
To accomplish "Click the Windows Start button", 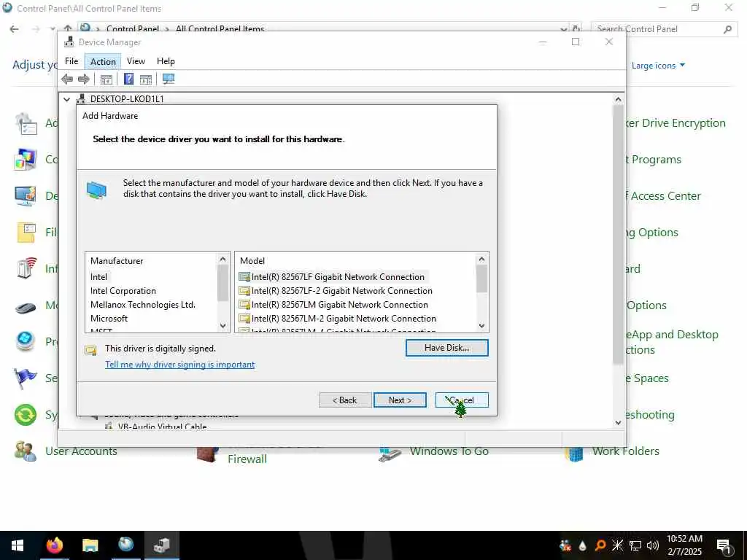I will [x=18, y=545].
